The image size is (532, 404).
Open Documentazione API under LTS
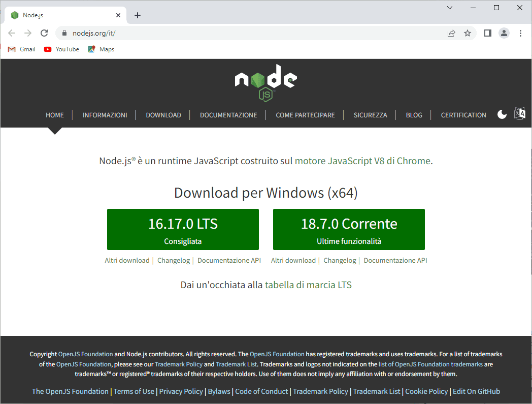pos(229,260)
